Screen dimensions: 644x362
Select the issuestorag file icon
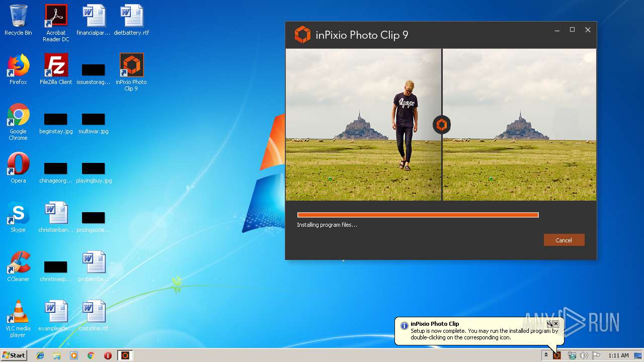[x=94, y=73]
